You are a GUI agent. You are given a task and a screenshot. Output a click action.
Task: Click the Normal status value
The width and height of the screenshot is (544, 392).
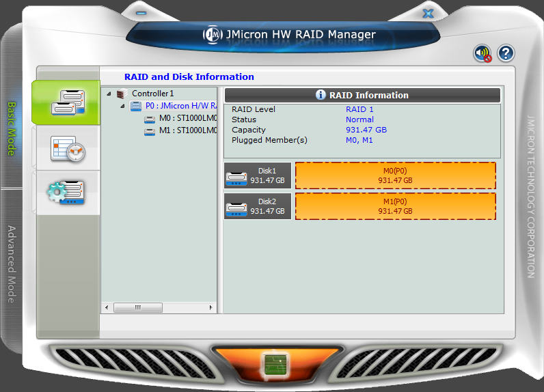pyautogui.click(x=359, y=120)
